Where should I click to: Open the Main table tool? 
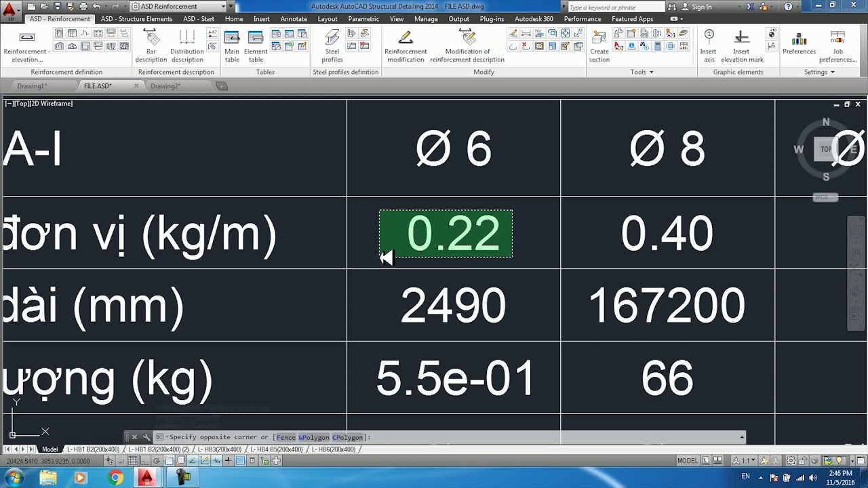click(232, 45)
